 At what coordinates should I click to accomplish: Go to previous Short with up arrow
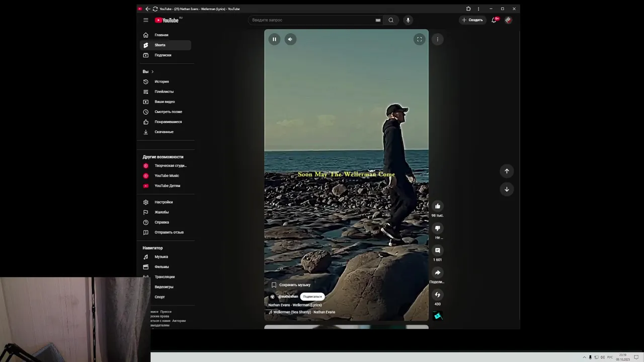(507, 171)
